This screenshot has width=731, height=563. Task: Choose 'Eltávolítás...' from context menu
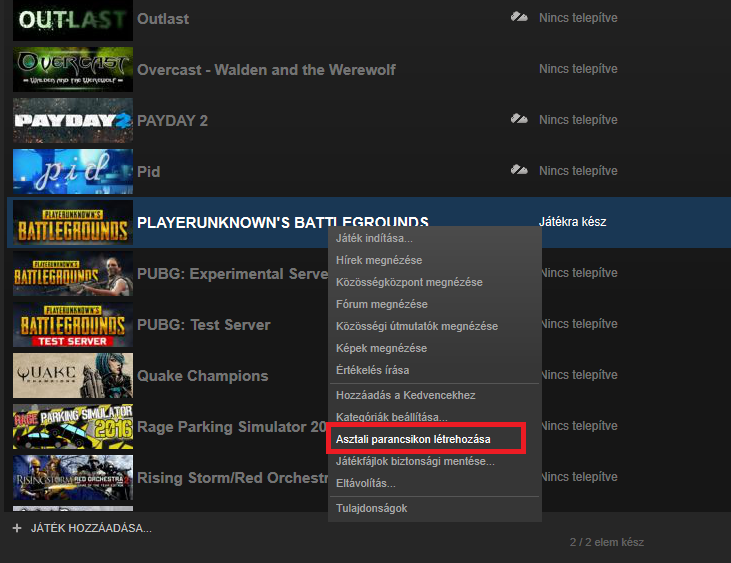coord(366,483)
